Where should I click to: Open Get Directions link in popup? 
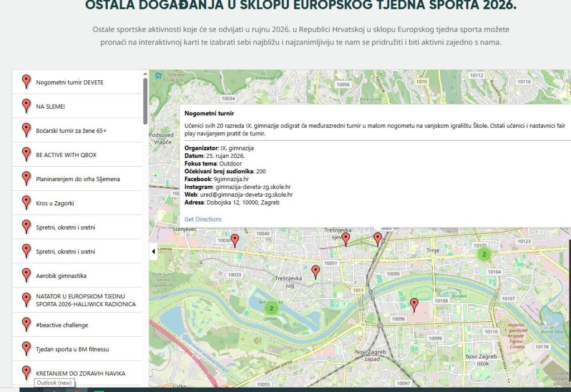tap(203, 219)
